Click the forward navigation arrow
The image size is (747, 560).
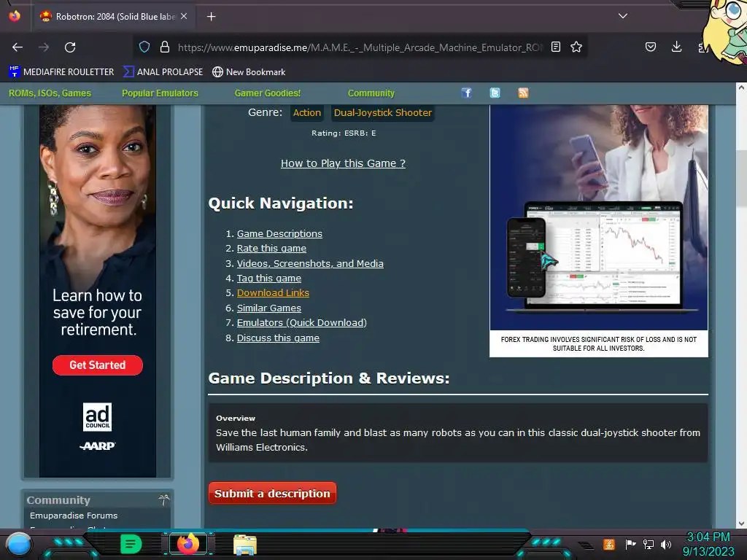click(44, 47)
